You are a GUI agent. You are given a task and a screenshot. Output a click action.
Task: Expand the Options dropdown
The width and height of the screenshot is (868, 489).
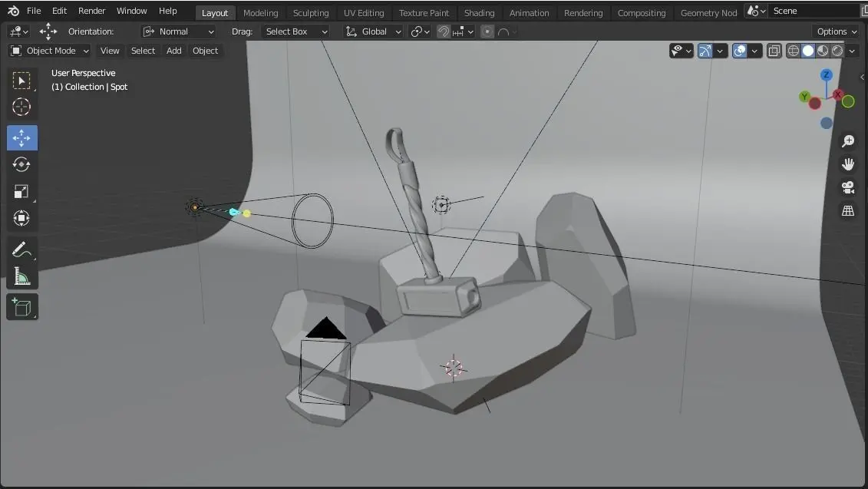click(837, 31)
